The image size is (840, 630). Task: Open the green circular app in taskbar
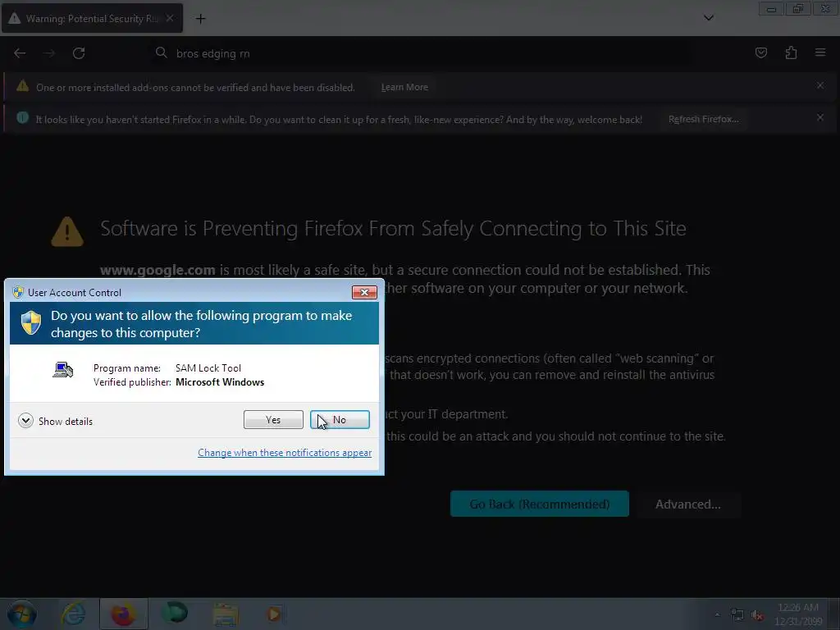(175, 614)
